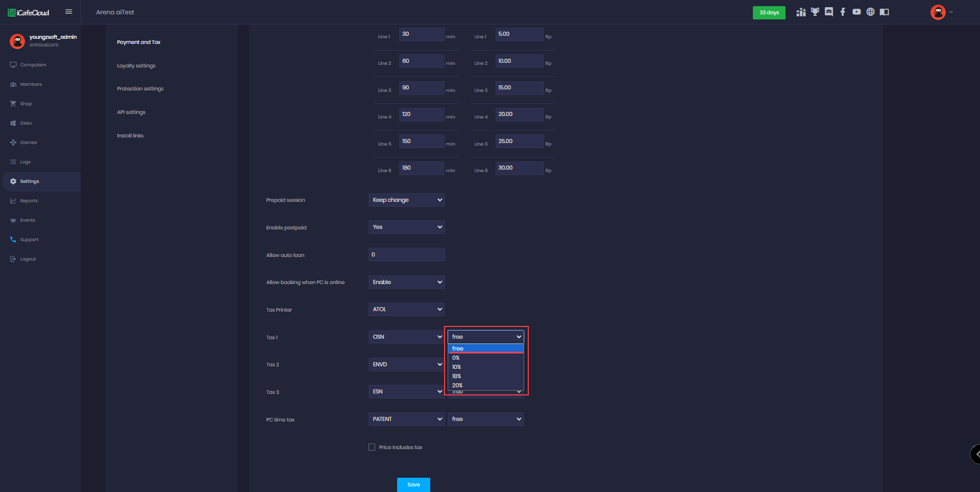The width and height of the screenshot is (980, 492).
Task: Toggle the hamburger sidebar menu icon
Action: (x=68, y=12)
